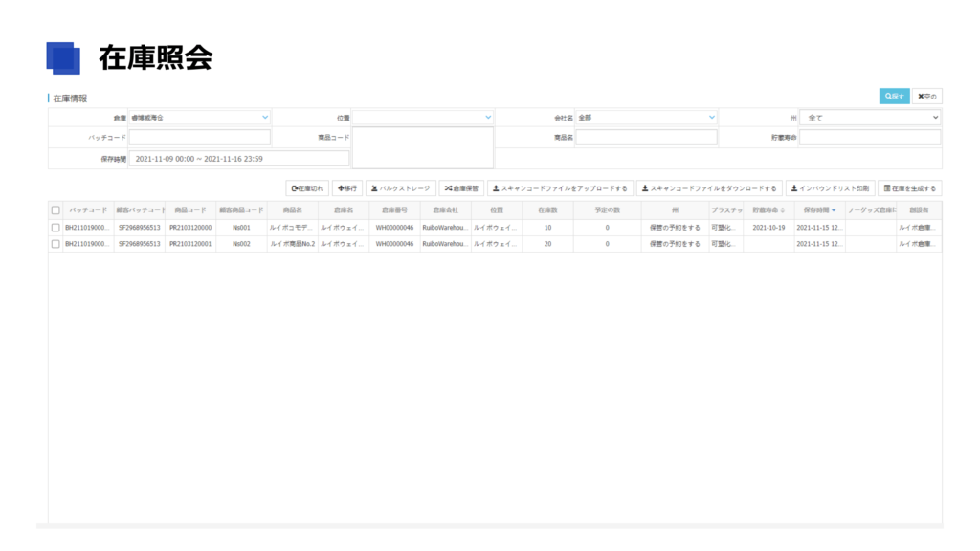Click the 顧客バッチコード column header
This screenshot has height=551, width=980.
click(140, 210)
